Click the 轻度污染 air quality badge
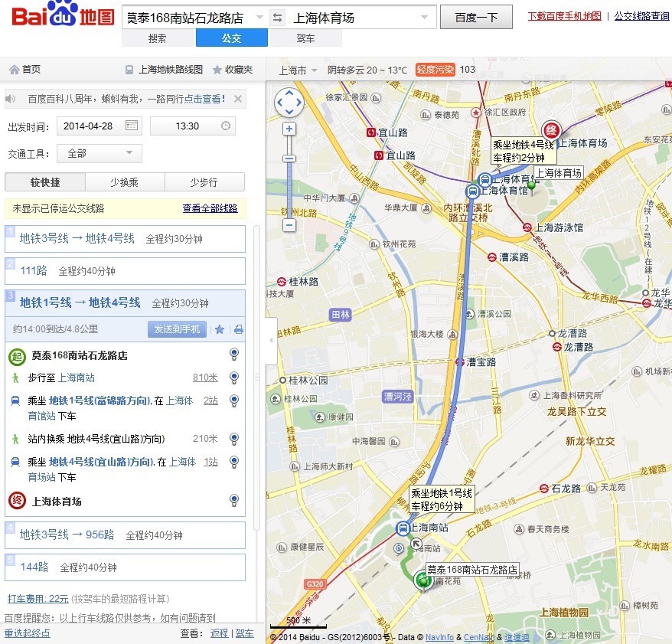 (x=435, y=70)
